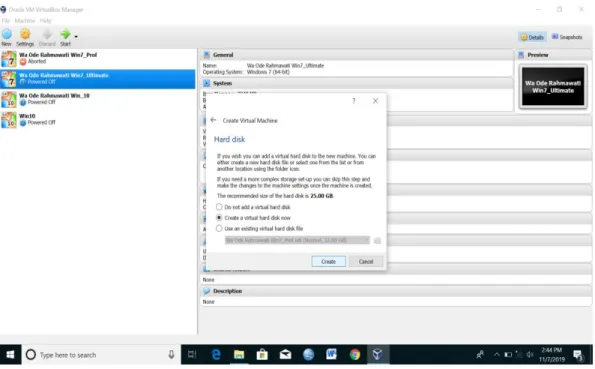Click the Windows 7 (64-bit) operating system value
Viewport: 595px width, 369px height.
(x=268, y=72)
